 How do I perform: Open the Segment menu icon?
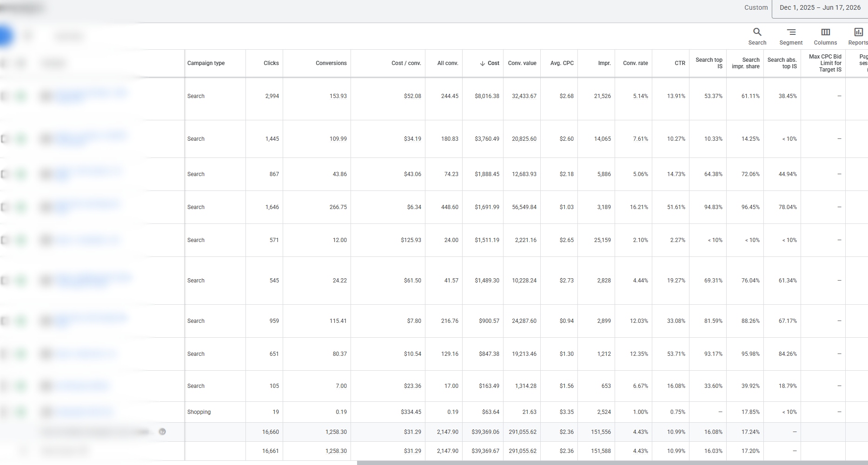click(x=791, y=36)
